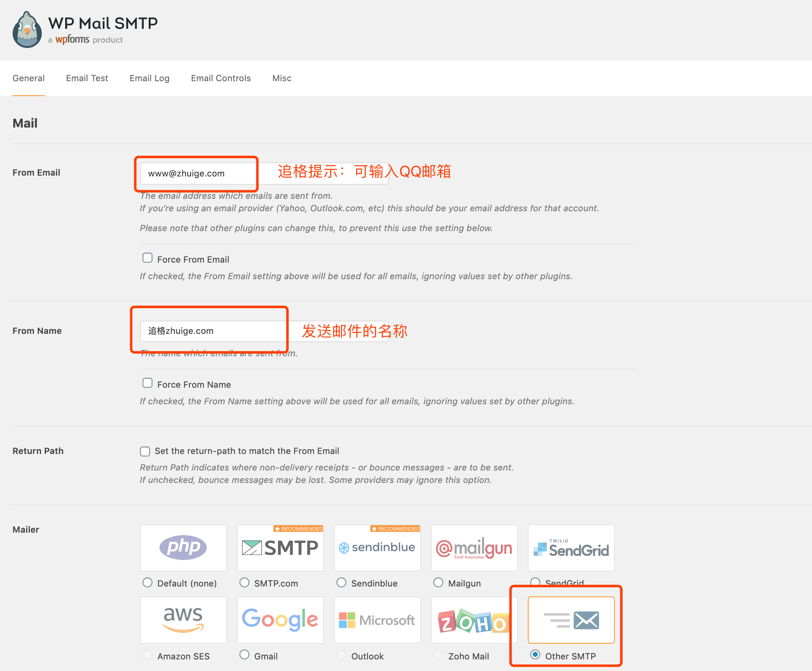
Task: Go to the Email Controls tab
Action: click(221, 78)
